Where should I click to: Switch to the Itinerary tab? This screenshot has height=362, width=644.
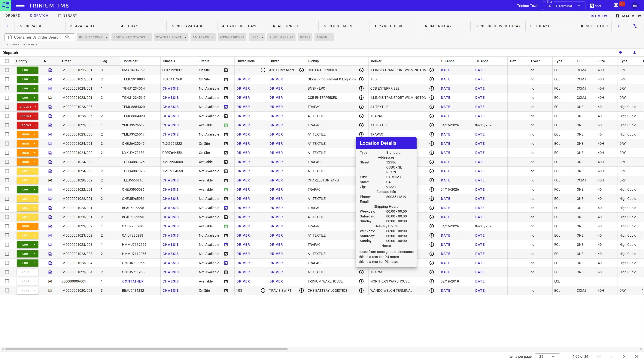68,16
